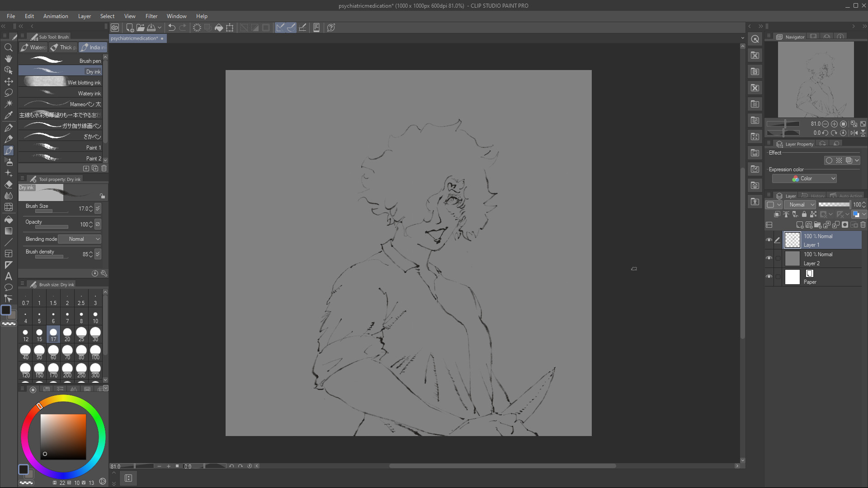This screenshot has height=488, width=868.
Task: Switch to the Thick paint tab
Action: [63, 47]
